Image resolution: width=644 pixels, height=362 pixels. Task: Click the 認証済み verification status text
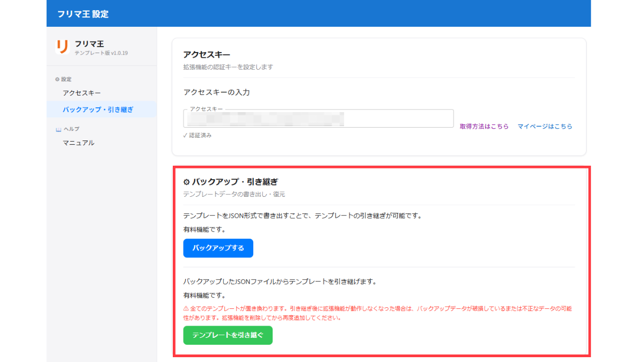pos(199,136)
